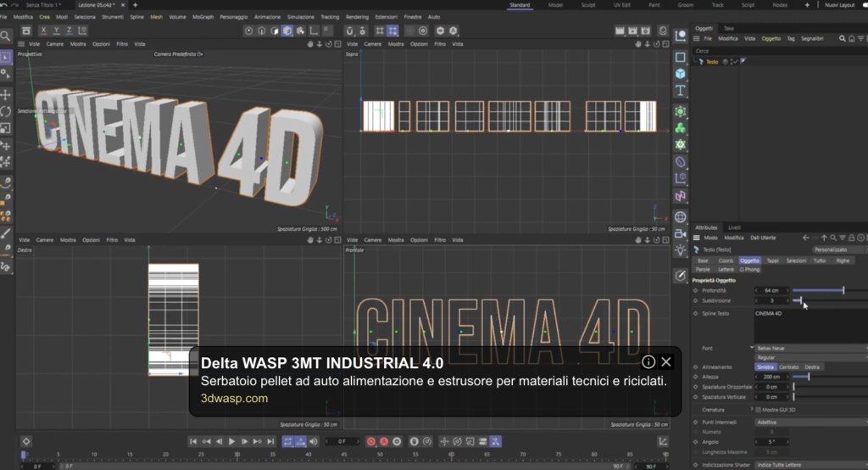Toggle the sound speaker button in timeline
The width and height of the screenshot is (868, 470).
pos(314,442)
